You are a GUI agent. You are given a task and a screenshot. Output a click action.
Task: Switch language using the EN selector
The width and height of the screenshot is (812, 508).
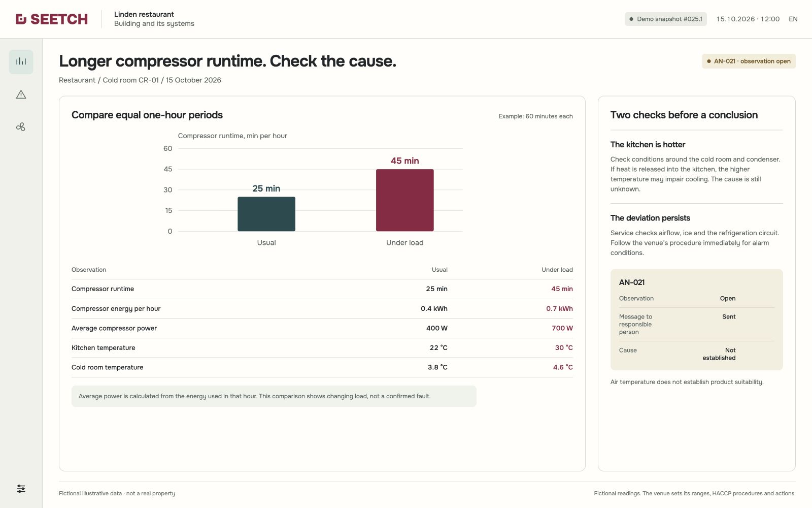[793, 19]
